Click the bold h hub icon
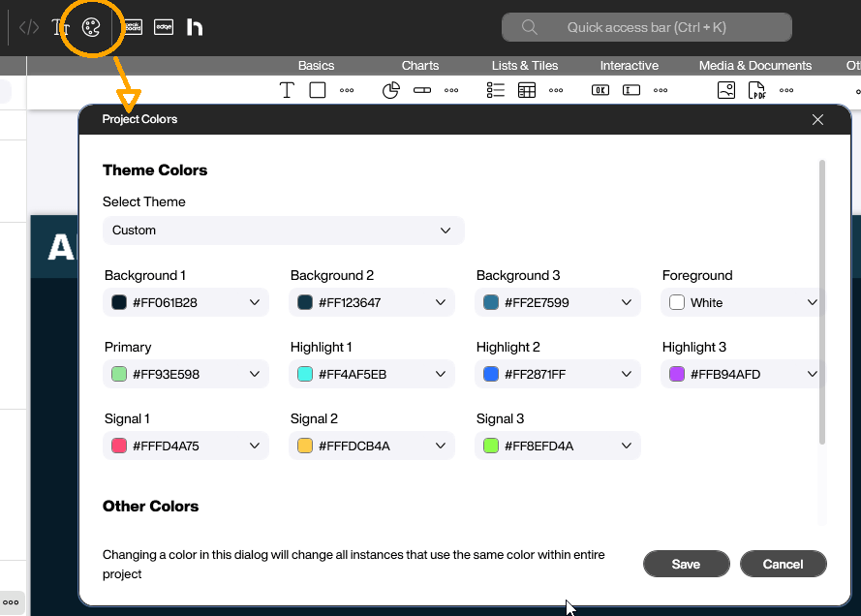The height and width of the screenshot is (616, 861). coord(195,27)
